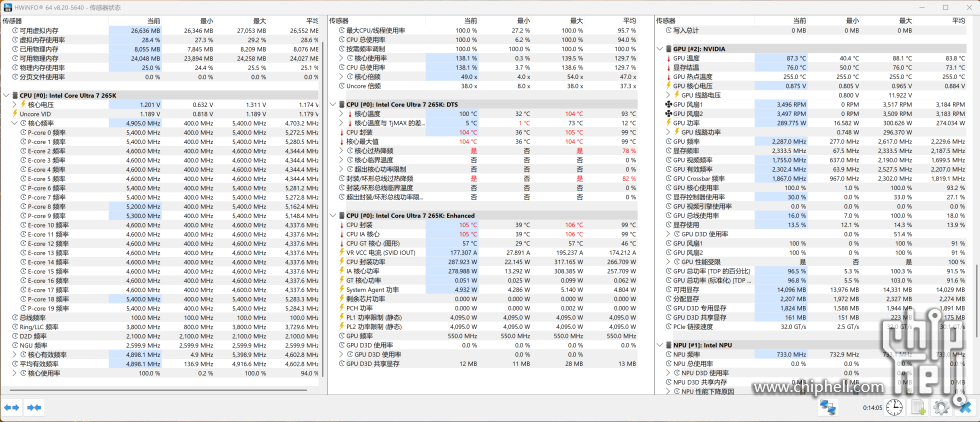Start logging with the file plus icon
980x422 pixels.
pos(918,408)
